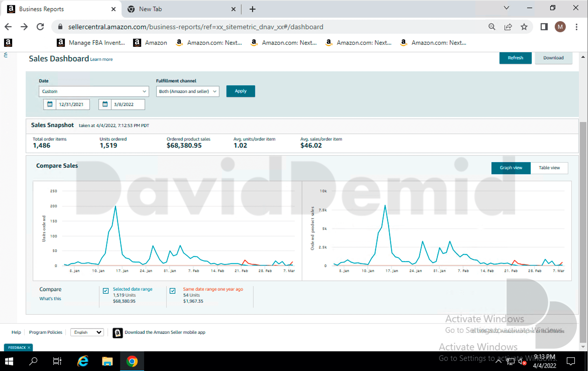Bookmark this page with star icon
588x371 pixels.
pos(524,27)
